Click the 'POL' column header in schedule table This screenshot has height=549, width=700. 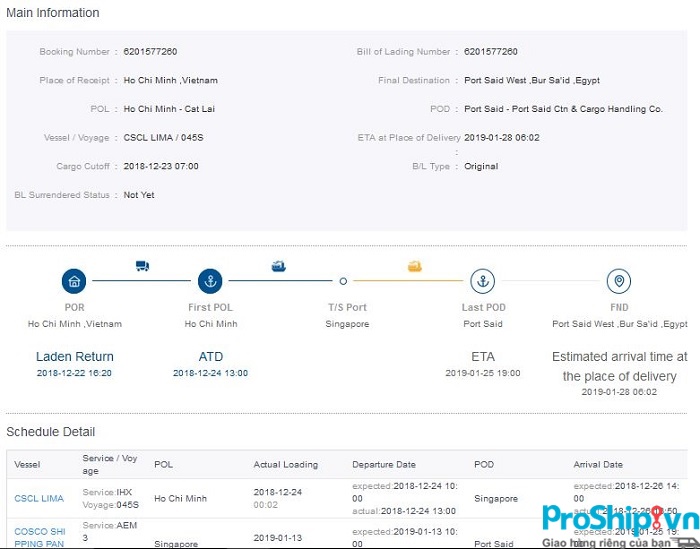pyautogui.click(x=163, y=464)
